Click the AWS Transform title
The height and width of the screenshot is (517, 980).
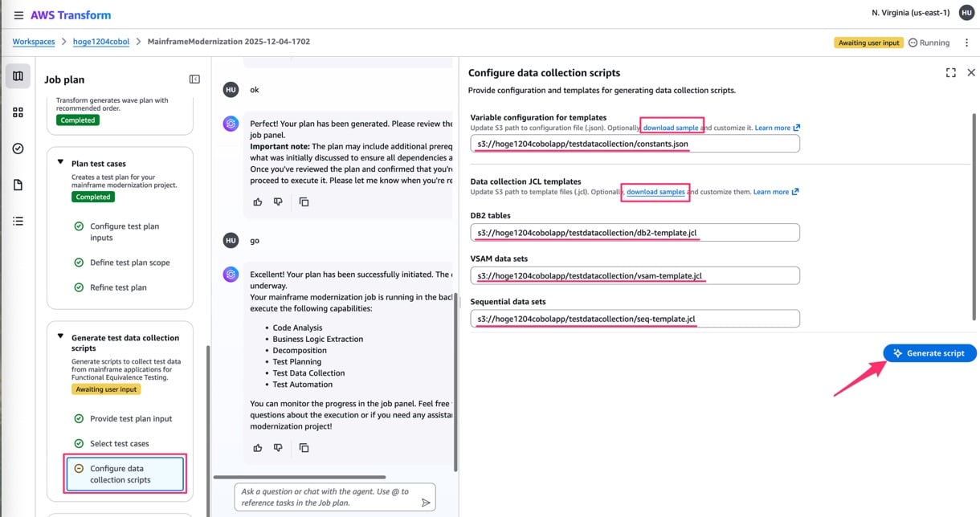click(x=71, y=15)
